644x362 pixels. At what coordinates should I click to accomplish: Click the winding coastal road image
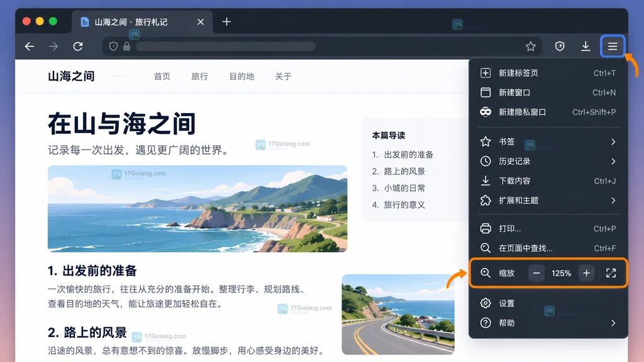pos(398,314)
